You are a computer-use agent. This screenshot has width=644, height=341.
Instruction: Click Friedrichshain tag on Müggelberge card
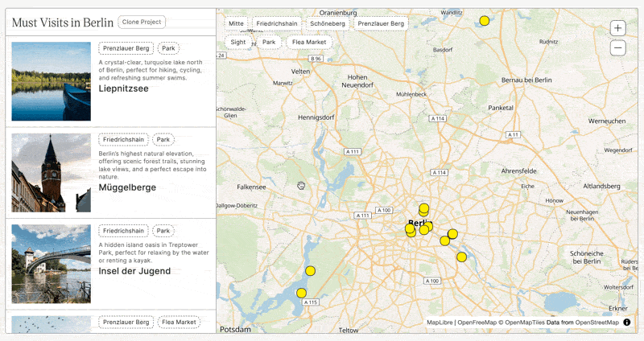(x=124, y=140)
